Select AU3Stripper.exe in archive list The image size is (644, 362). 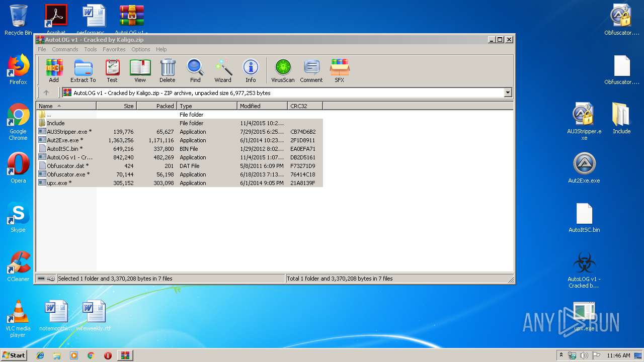point(180,132)
